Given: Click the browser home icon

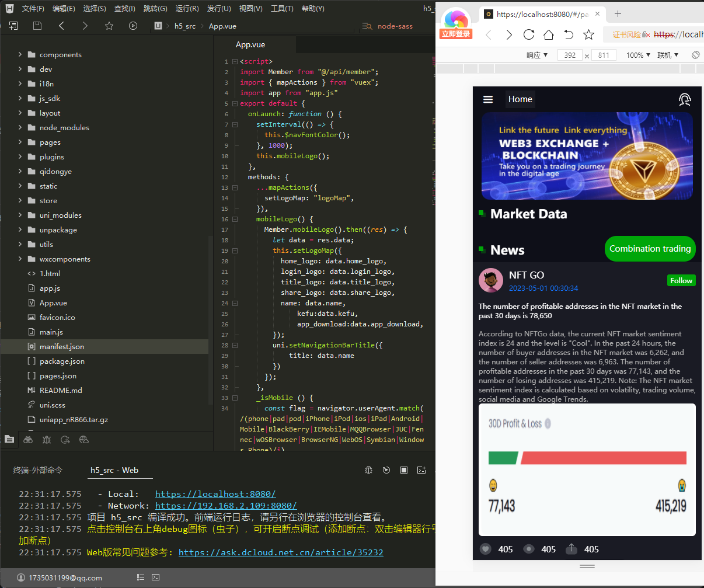Looking at the screenshot, I should (x=549, y=34).
